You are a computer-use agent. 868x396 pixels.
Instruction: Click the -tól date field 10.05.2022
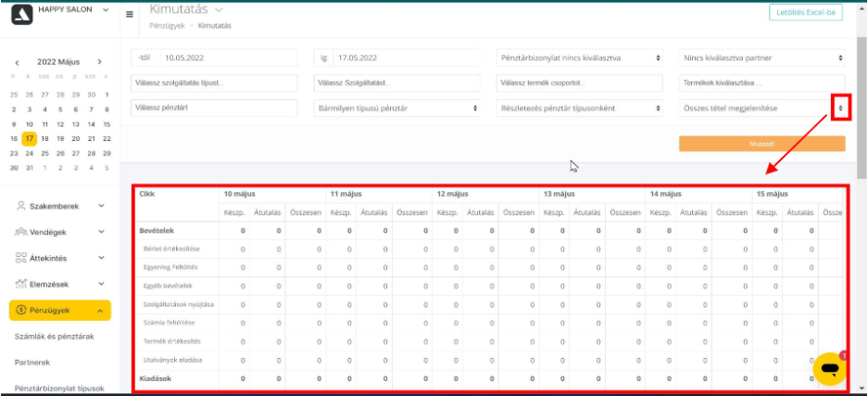229,57
